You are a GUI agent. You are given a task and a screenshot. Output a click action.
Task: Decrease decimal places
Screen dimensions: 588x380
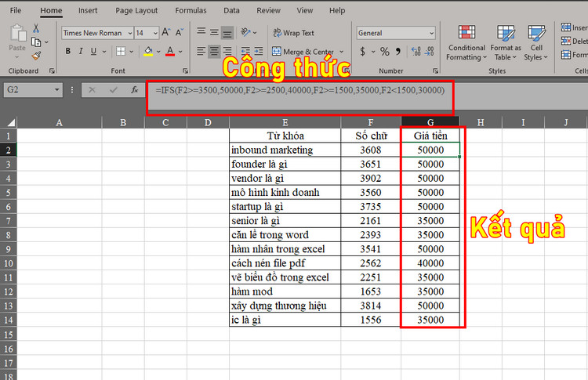click(x=430, y=52)
